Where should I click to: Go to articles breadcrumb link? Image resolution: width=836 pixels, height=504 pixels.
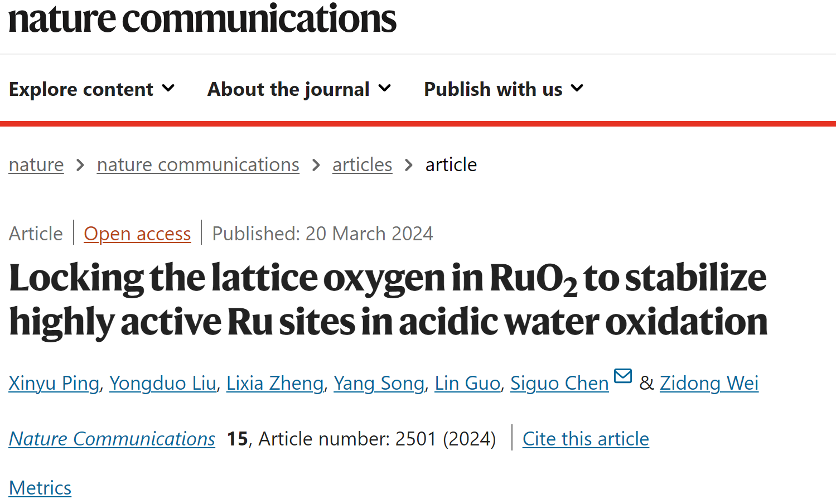363,165
